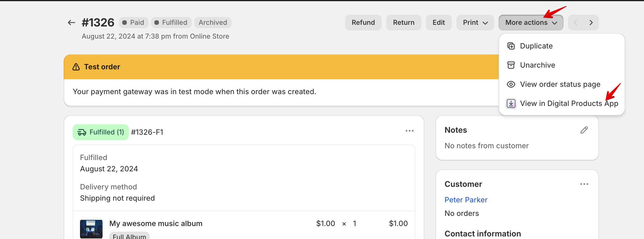Click the download icon for Digital Products App
The height and width of the screenshot is (239, 644).
tap(510, 103)
